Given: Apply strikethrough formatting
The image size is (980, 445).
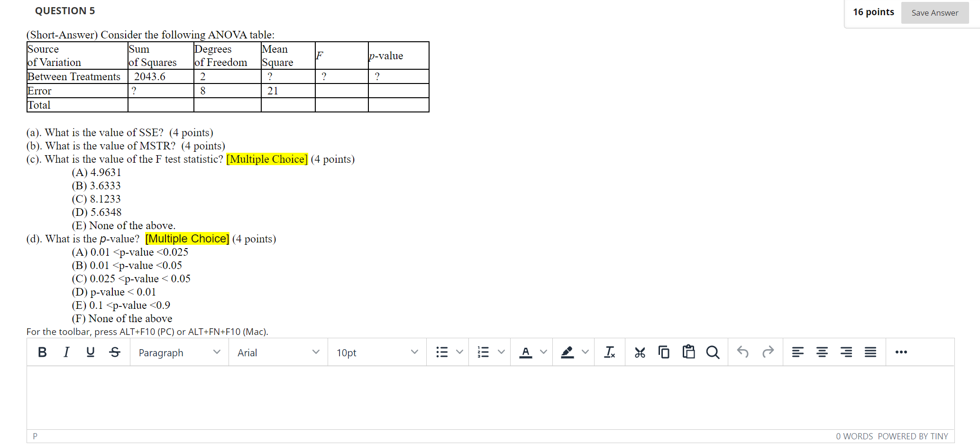Looking at the screenshot, I should point(115,352).
